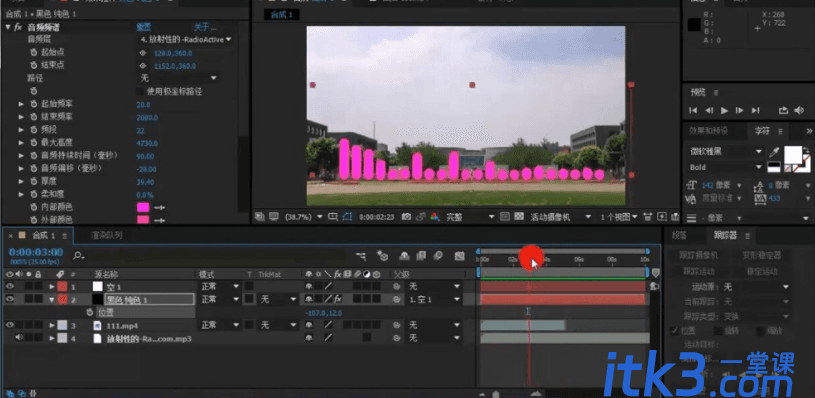
Task: Collapse layer 2 黑色 纯色 1 twirl arrow
Action: tap(51, 300)
